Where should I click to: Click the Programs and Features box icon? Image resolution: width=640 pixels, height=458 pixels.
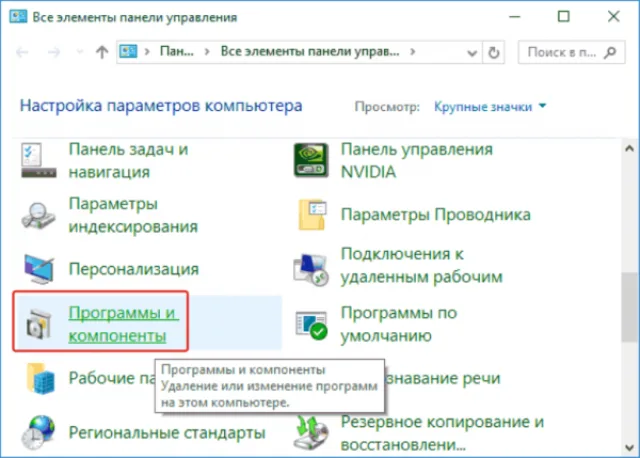pos(38,324)
